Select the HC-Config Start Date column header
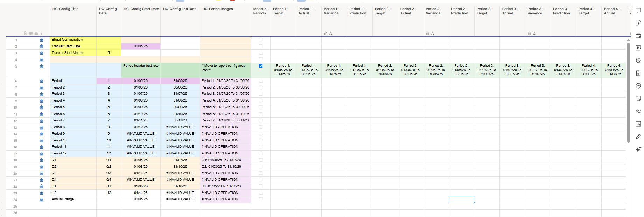This screenshot has width=644, height=217. [x=141, y=20]
